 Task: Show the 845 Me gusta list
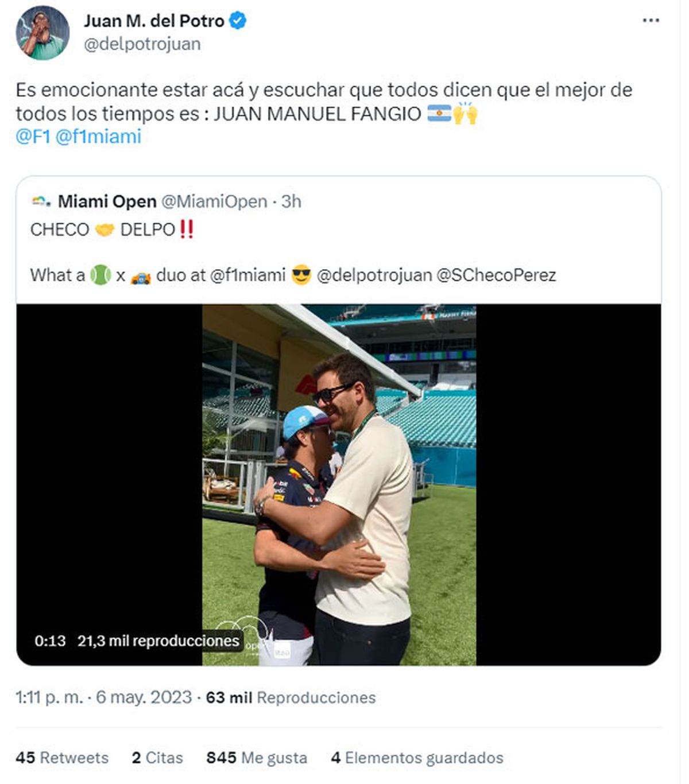[x=257, y=758]
